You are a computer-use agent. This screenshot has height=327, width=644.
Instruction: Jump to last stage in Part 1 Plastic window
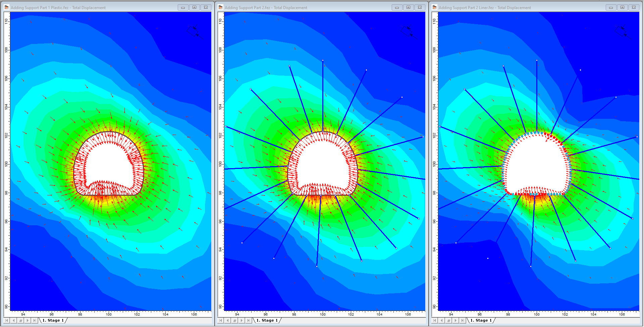[x=35, y=321]
